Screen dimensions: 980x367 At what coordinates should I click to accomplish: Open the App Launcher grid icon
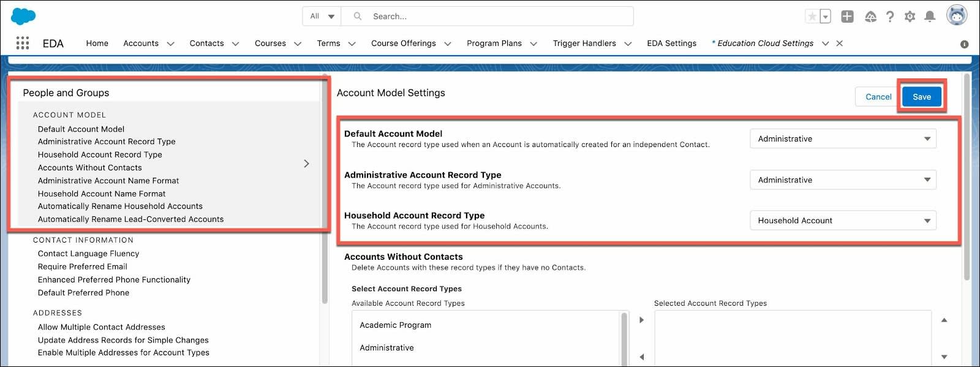pyautogui.click(x=23, y=43)
